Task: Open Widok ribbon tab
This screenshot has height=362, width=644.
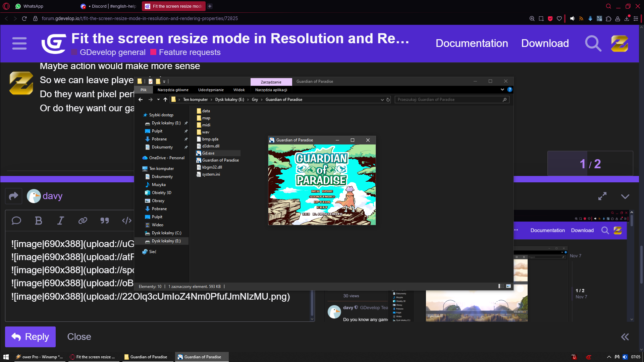Action: 239,90
